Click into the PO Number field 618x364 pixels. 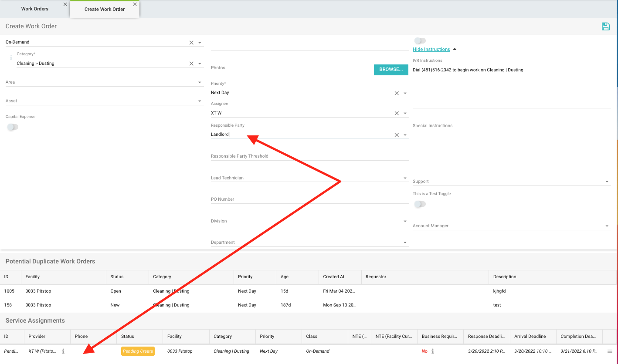point(309,199)
